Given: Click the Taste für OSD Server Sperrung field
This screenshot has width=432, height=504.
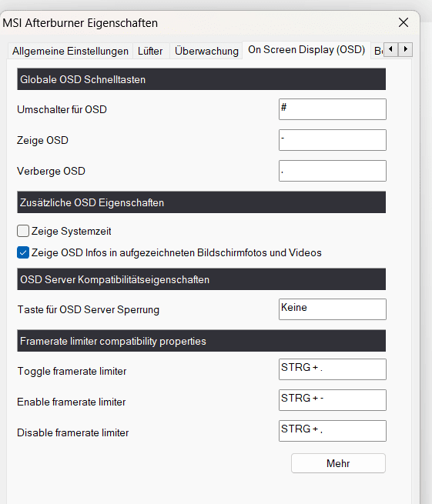Looking at the screenshot, I should (x=333, y=309).
